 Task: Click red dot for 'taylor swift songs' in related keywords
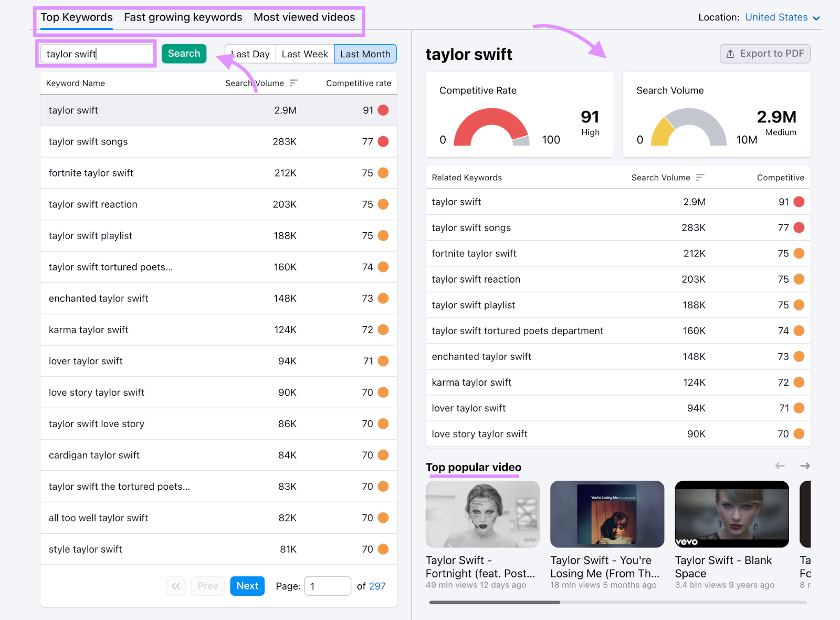click(799, 228)
